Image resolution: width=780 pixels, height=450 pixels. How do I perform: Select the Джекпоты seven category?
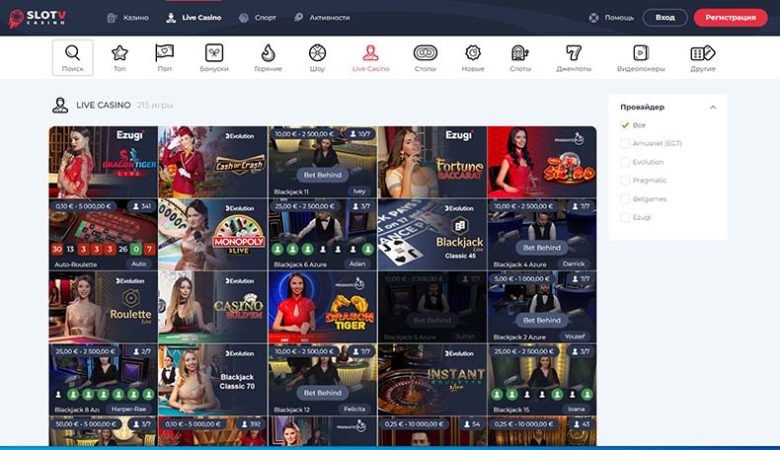click(x=574, y=58)
